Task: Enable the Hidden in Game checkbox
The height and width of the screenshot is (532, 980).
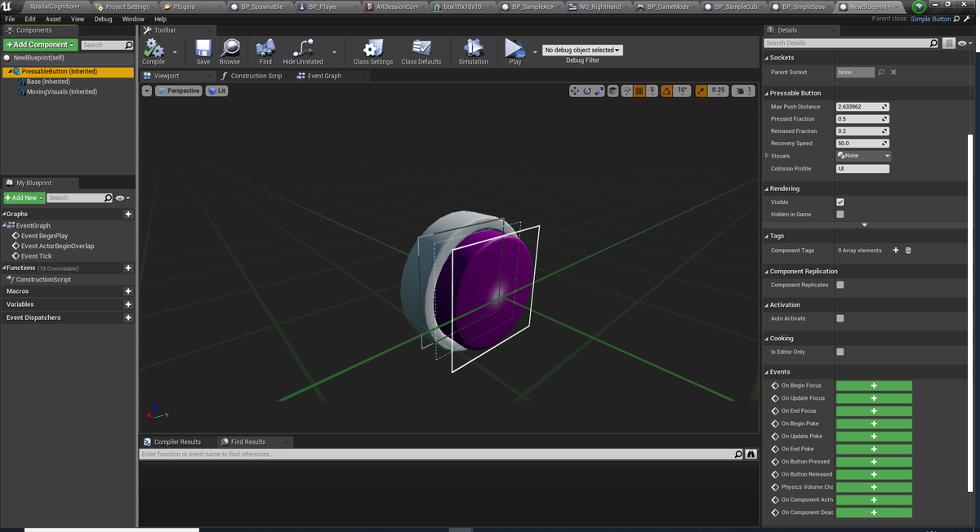Action: tap(840, 215)
